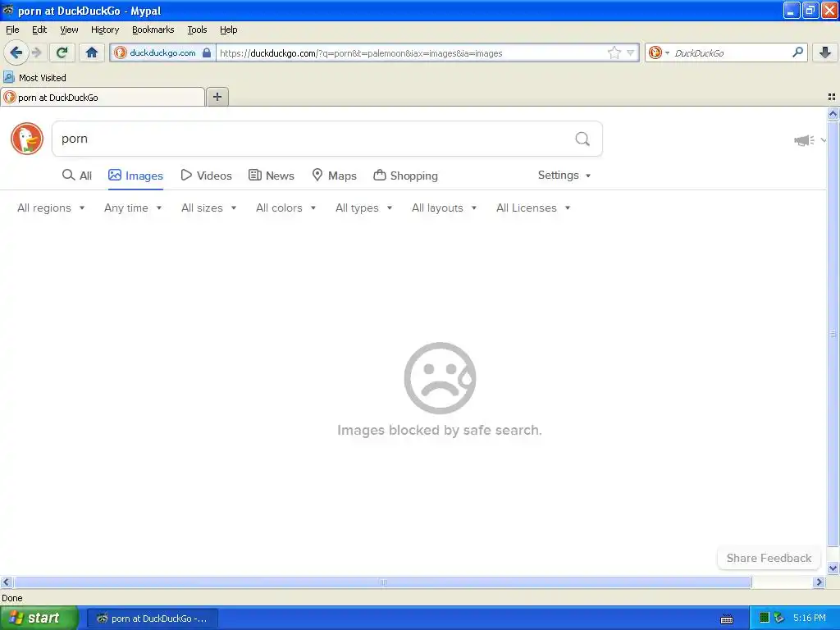Open the Help menu
This screenshot has width=840, height=630.
click(229, 30)
